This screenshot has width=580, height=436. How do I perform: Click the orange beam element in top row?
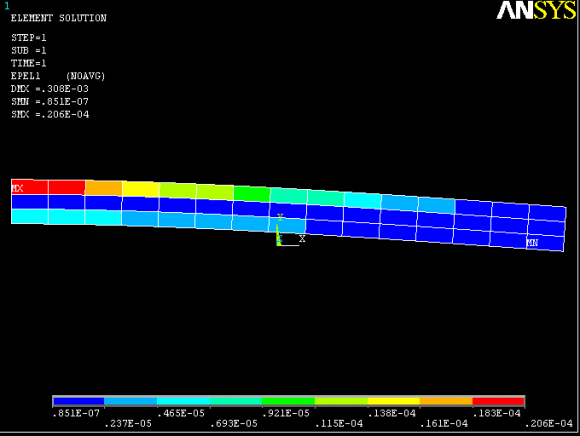pyautogui.click(x=104, y=188)
